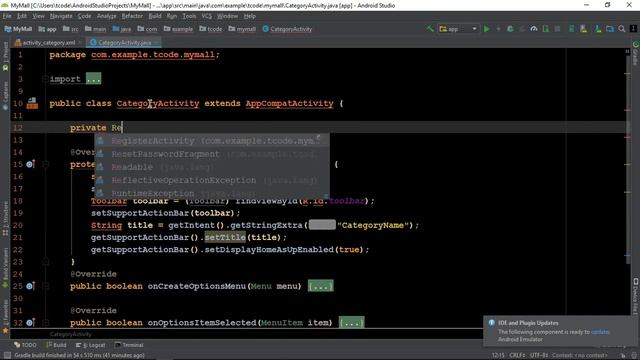The height and width of the screenshot is (360, 640).
Task: Open the Window menu
Action: [x=227, y=16]
